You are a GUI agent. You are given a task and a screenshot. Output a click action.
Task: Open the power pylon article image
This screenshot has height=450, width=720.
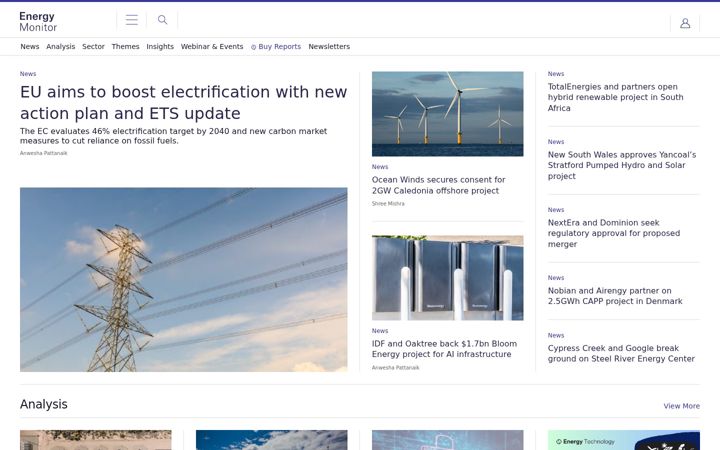point(184,279)
